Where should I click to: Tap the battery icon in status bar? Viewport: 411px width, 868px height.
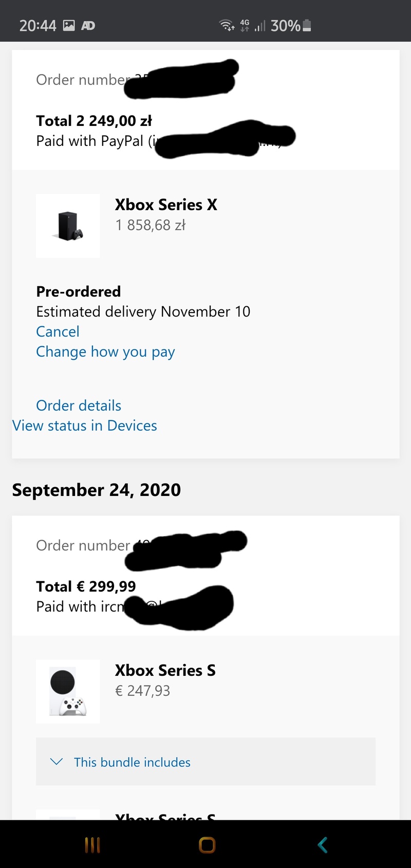click(x=307, y=25)
